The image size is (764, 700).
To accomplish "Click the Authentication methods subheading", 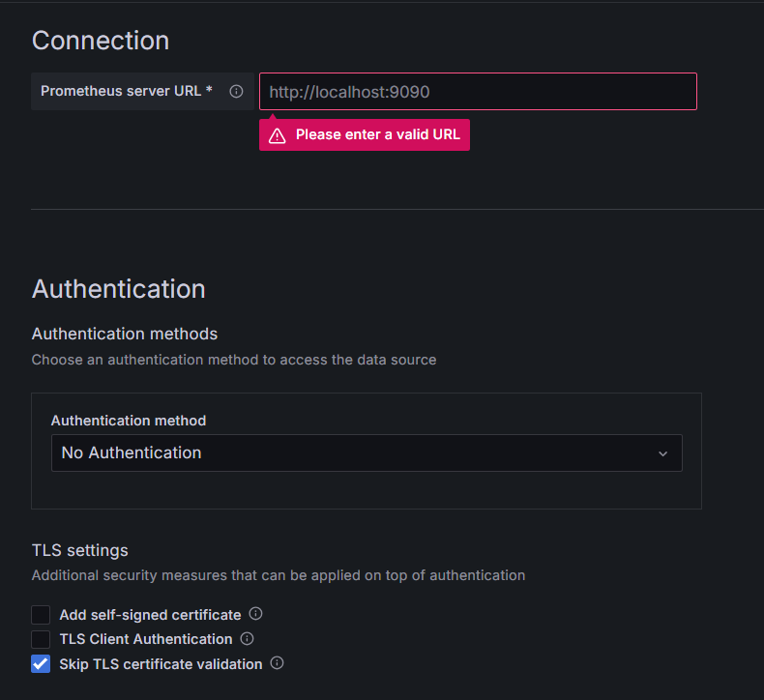I will [x=125, y=334].
